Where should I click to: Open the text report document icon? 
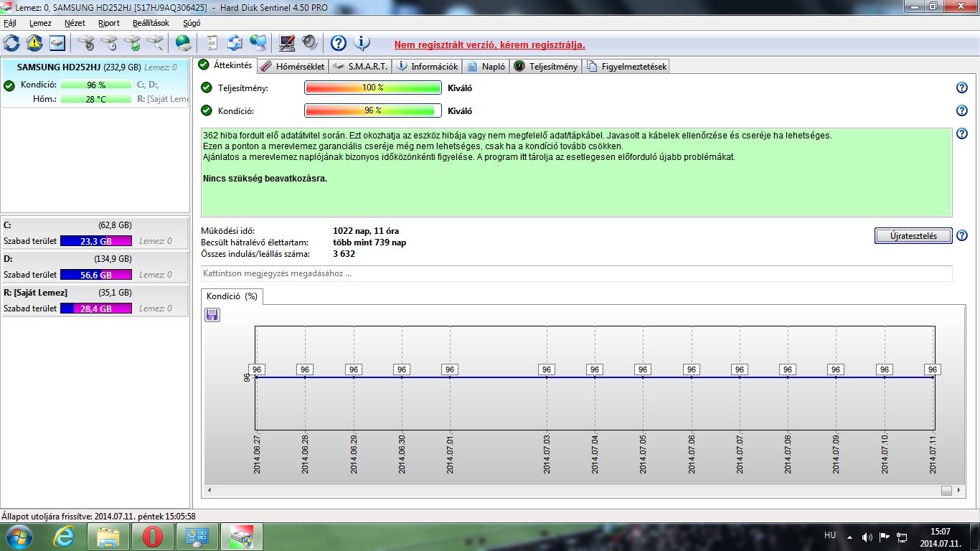(212, 43)
